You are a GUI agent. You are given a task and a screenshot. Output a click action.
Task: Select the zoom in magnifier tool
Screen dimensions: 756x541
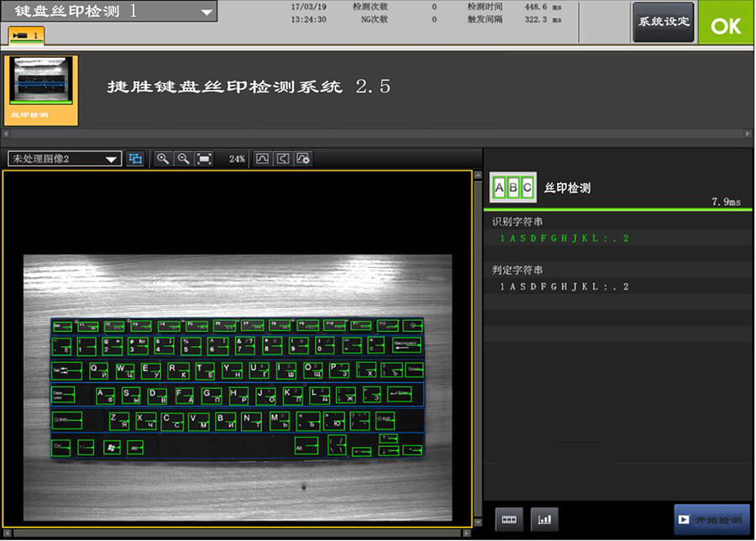(163, 158)
